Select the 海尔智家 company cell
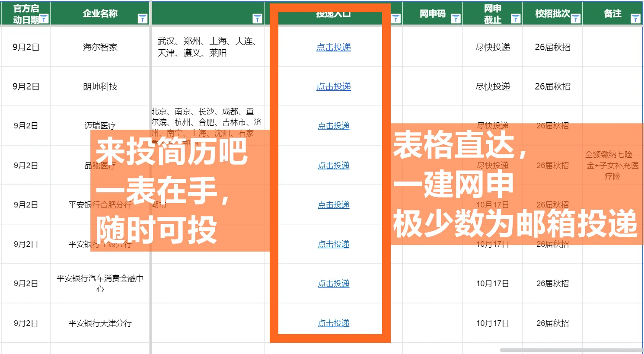The width and height of the screenshot is (644, 354). 100,47
